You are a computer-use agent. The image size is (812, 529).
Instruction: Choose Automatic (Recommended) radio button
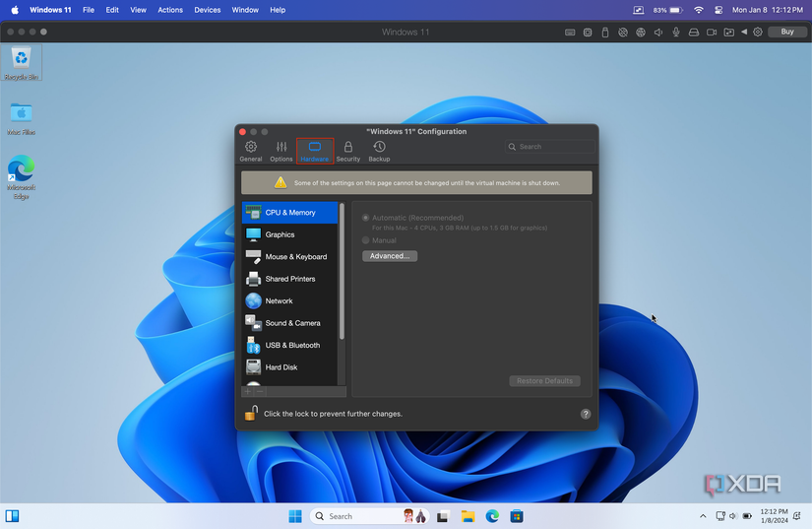(365, 218)
